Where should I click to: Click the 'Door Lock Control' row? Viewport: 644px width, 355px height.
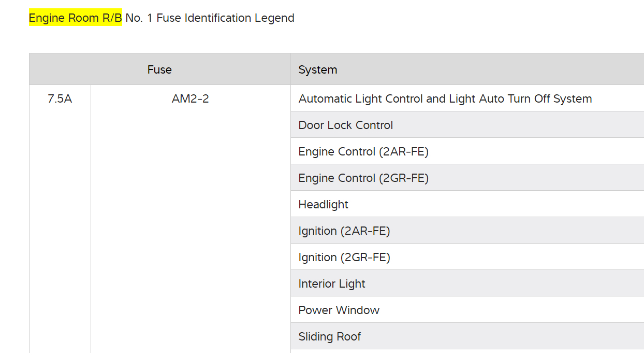[x=346, y=125]
